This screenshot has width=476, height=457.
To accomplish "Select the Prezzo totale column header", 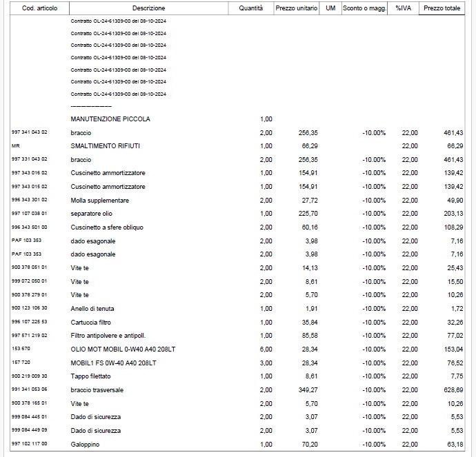I will coord(443,8).
